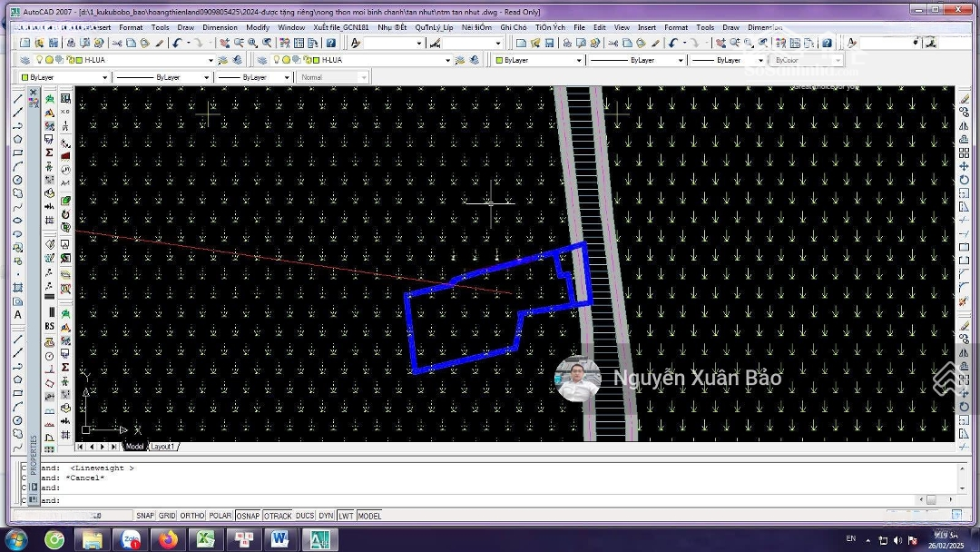Open ByLayer lineweight dropdown in third toolbar row
Image resolution: width=980 pixels, height=552 pixels.
click(x=286, y=77)
